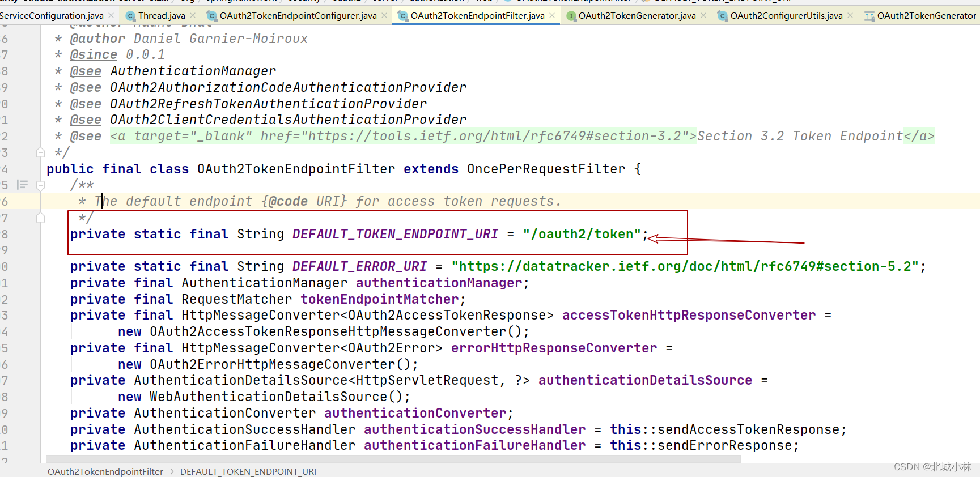Open the datatracker.ietf.org rfc6749 section-5.2 URL
Viewport: 980px width, 477px height.
click(685, 267)
